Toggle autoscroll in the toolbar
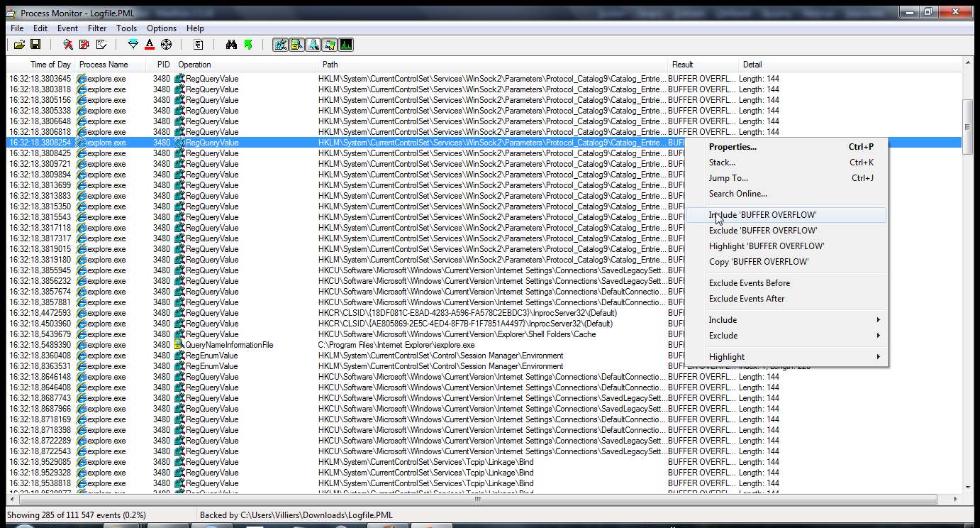The image size is (980, 528). [84, 45]
